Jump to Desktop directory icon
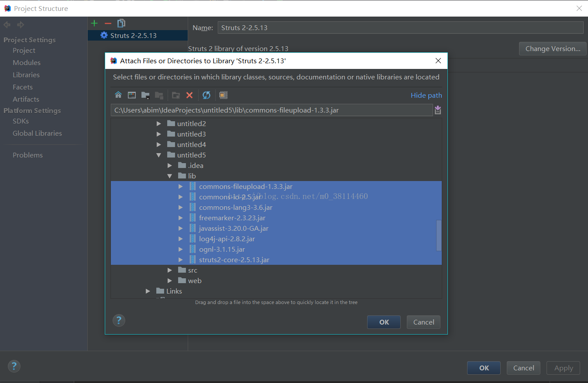This screenshot has height=383, width=588. tap(132, 95)
